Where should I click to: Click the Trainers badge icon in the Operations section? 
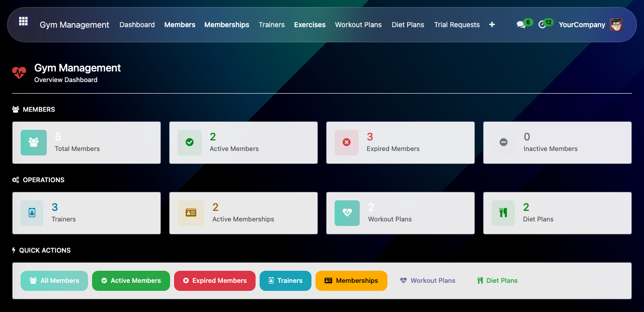click(x=32, y=213)
